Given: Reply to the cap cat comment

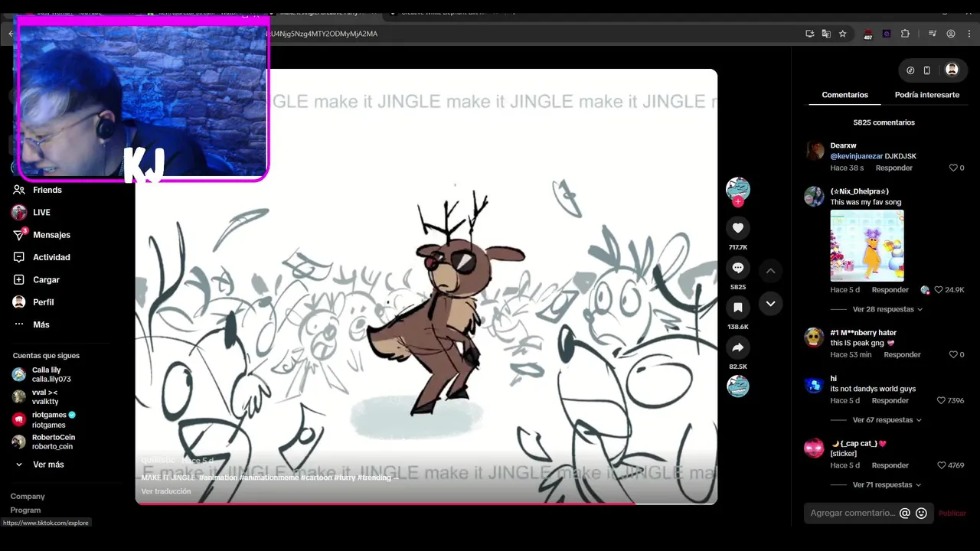Looking at the screenshot, I should (x=890, y=465).
